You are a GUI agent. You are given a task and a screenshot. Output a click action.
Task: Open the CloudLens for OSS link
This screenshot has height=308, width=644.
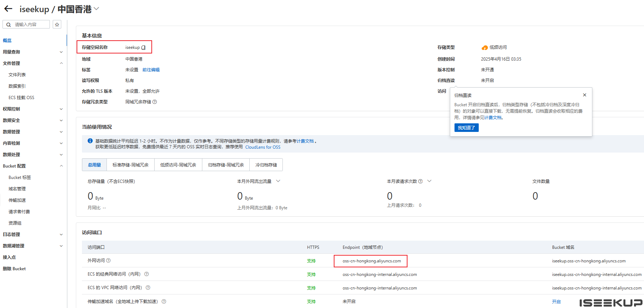click(x=263, y=147)
